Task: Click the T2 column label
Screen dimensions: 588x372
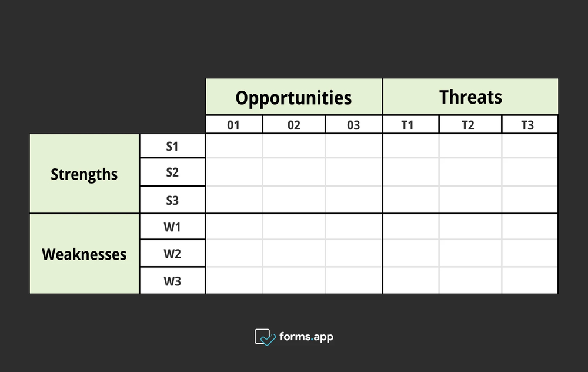Action: 470,125
